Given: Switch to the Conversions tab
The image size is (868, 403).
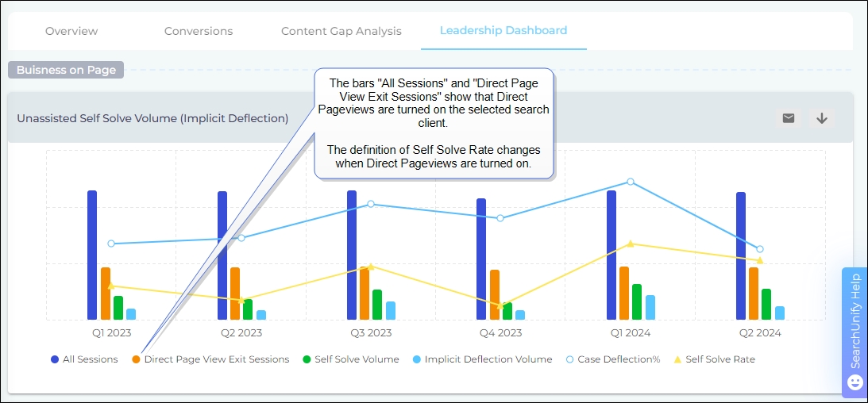Looking at the screenshot, I should 199,31.
